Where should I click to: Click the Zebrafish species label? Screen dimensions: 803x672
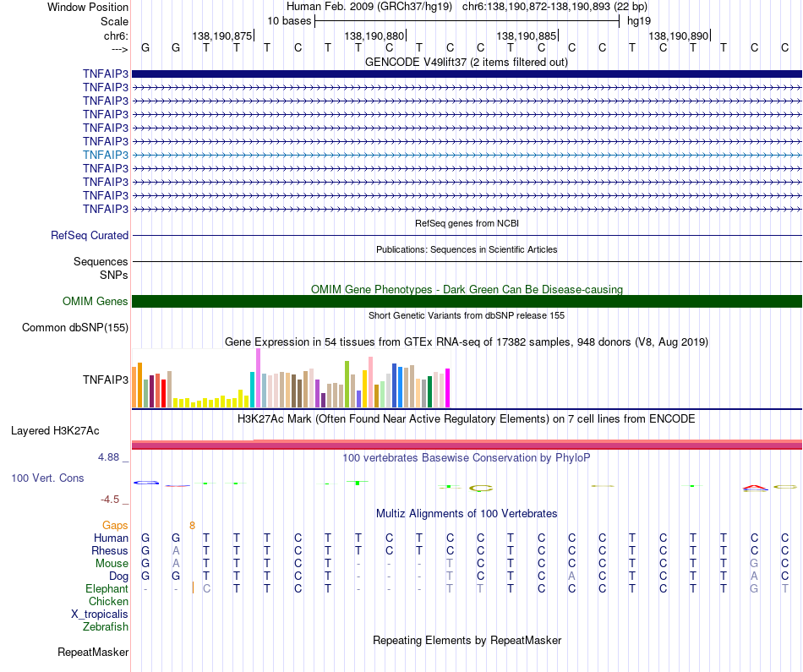[106, 626]
